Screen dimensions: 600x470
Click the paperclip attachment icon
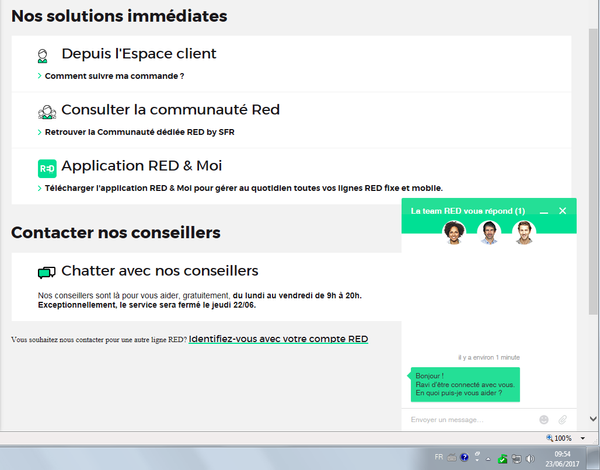[x=562, y=420]
